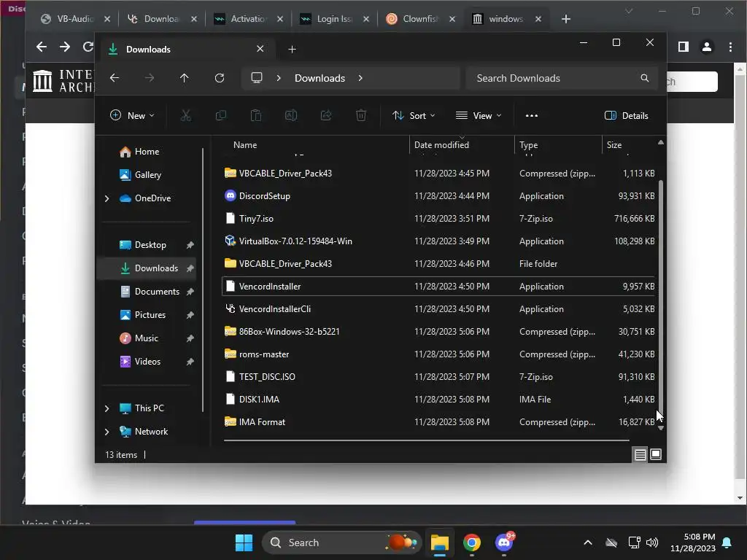Open Videos in the navigation pane
Screen dimensions: 747x560
tap(147, 362)
